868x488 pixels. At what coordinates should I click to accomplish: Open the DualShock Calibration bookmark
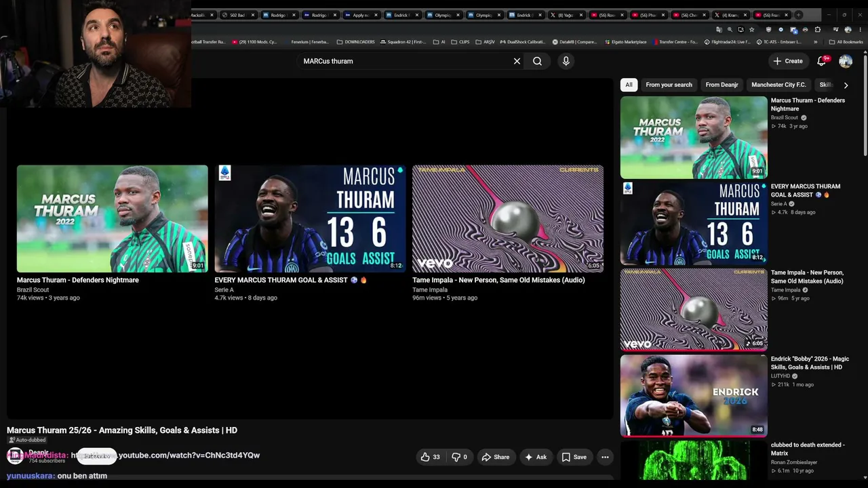522,42
